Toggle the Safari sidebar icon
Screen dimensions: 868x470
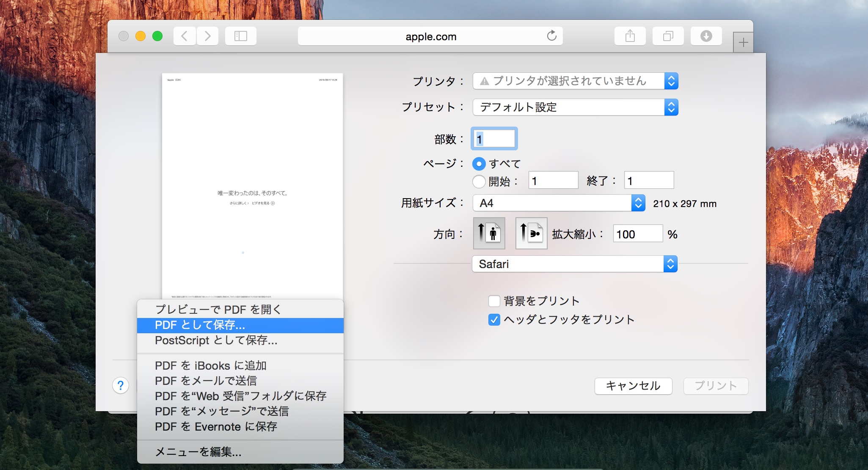click(x=240, y=36)
